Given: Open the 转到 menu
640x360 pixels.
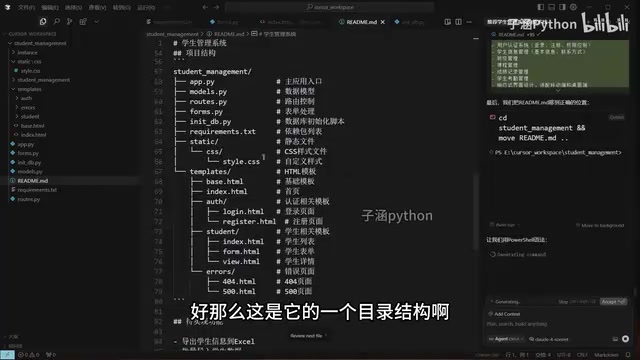Looking at the screenshot, I should pos(122,7).
